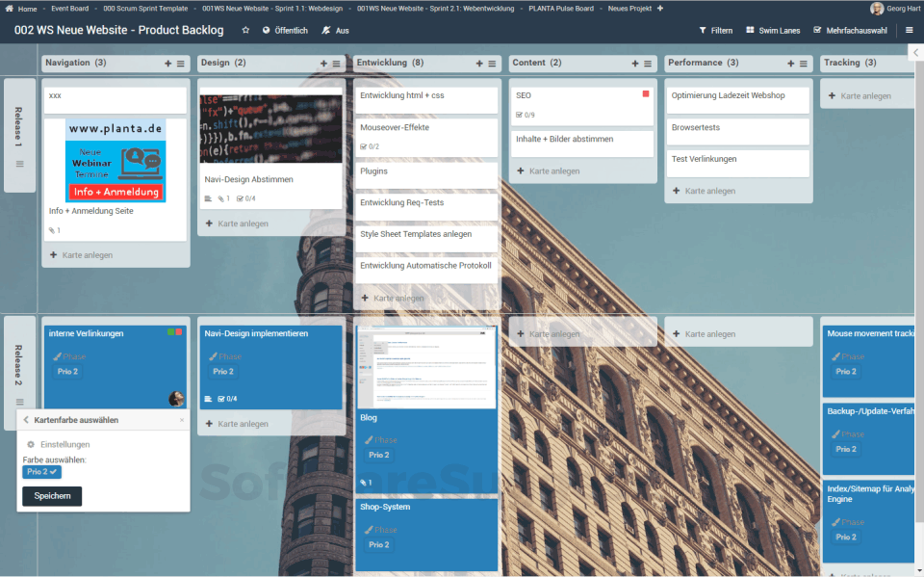This screenshot has width=924, height=577.
Task: Click checklist 0/2 indicator on Mouseover-Effekte card
Action: (370, 146)
